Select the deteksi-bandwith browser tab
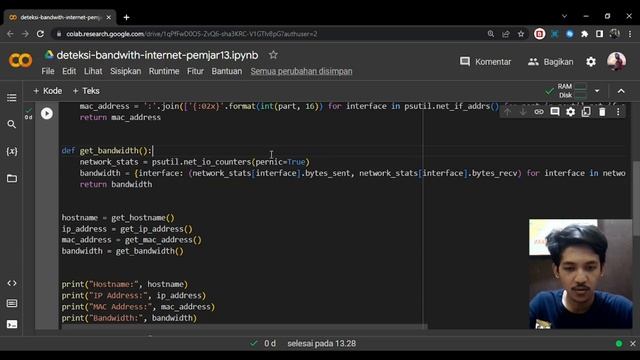Image resolution: width=640 pixels, height=360 pixels. pyautogui.click(x=60, y=18)
